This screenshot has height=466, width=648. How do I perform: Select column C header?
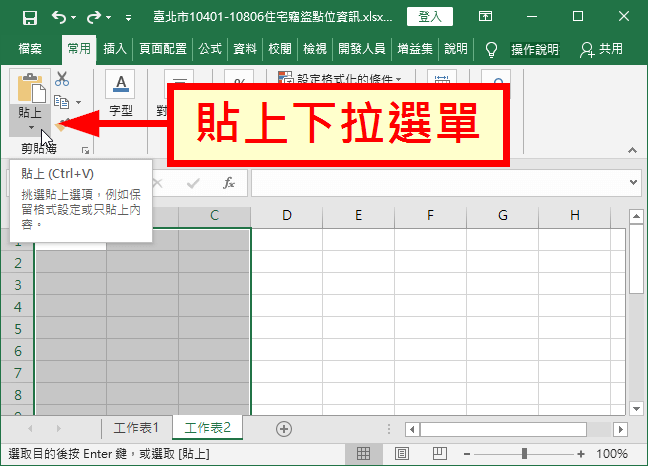(214, 215)
